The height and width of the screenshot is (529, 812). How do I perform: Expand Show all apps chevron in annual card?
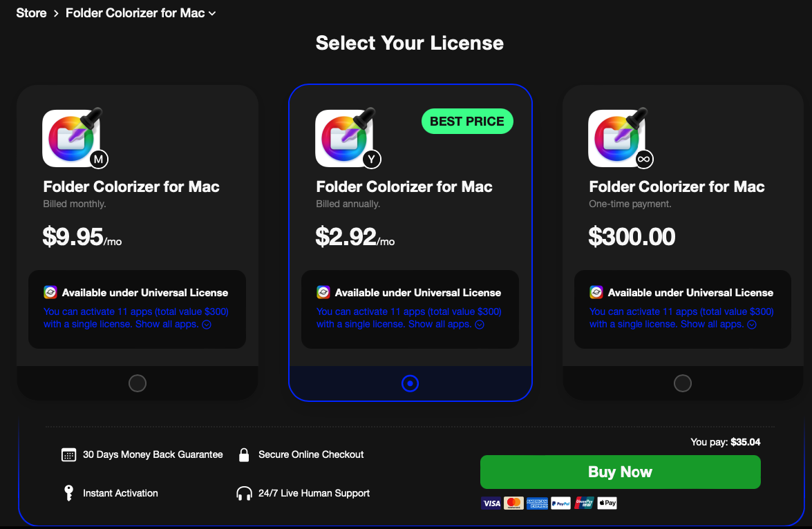coord(480,325)
